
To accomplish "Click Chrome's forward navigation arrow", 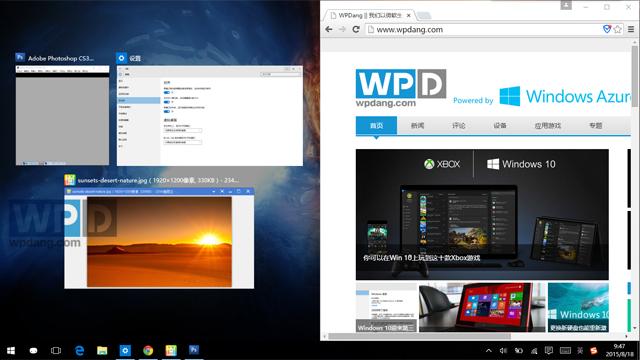I will tap(342, 29).
